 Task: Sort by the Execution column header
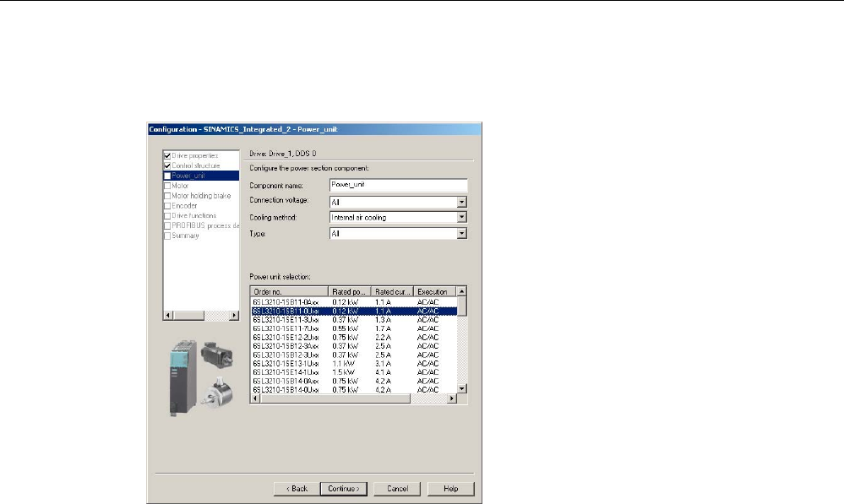[x=435, y=291]
